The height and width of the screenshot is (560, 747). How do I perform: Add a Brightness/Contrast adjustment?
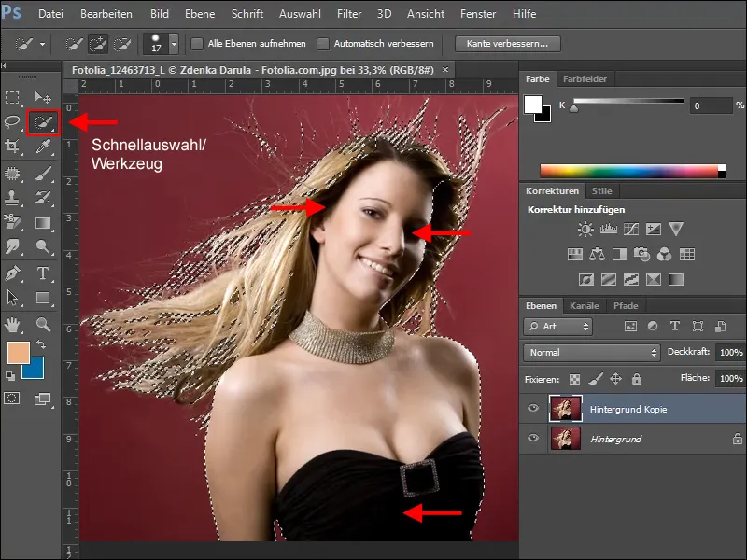pos(585,229)
